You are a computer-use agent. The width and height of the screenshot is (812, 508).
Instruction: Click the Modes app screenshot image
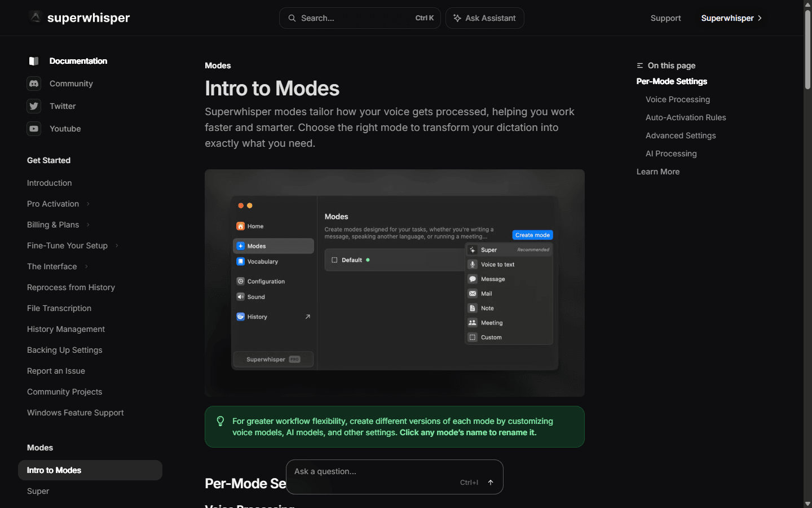pos(395,283)
